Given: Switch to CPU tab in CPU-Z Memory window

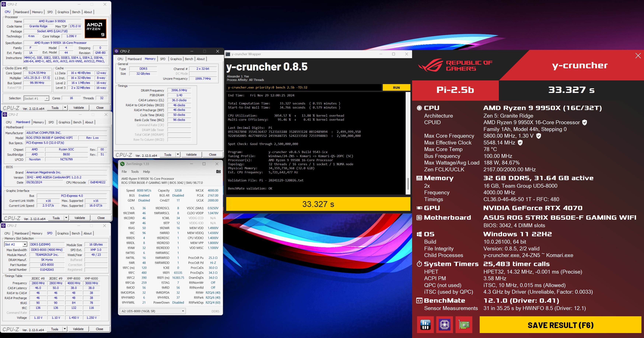Looking at the screenshot, I should click(x=120, y=59).
